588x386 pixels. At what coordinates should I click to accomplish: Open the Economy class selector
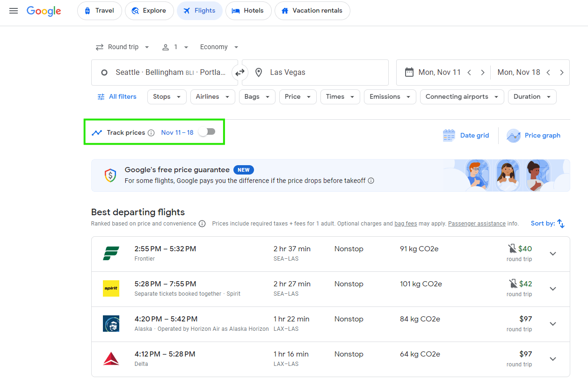218,47
